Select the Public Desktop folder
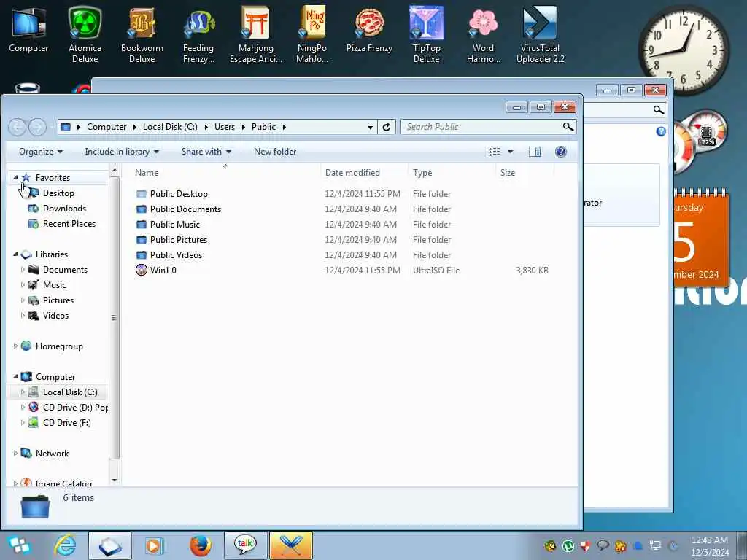This screenshot has width=747, height=560. [x=179, y=194]
